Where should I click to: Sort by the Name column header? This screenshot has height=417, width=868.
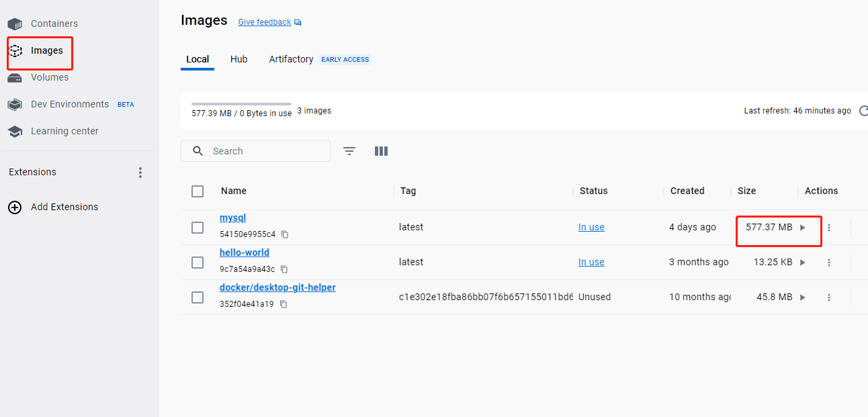click(x=234, y=191)
